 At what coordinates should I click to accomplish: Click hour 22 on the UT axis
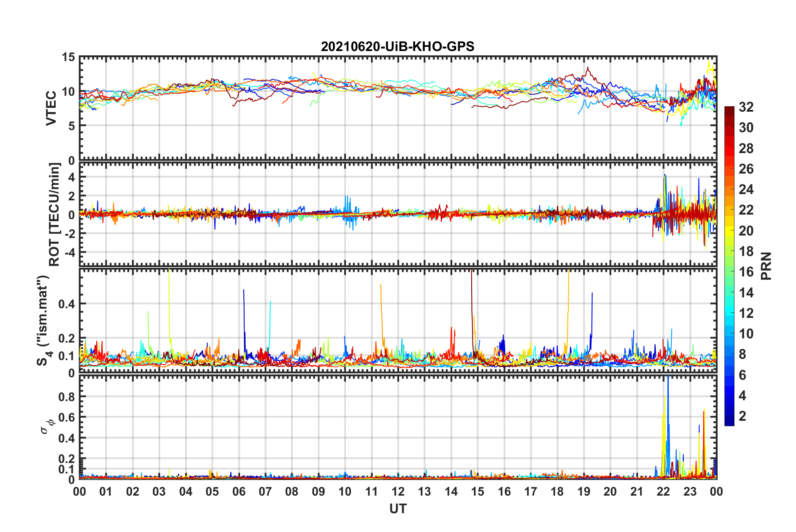(663, 491)
